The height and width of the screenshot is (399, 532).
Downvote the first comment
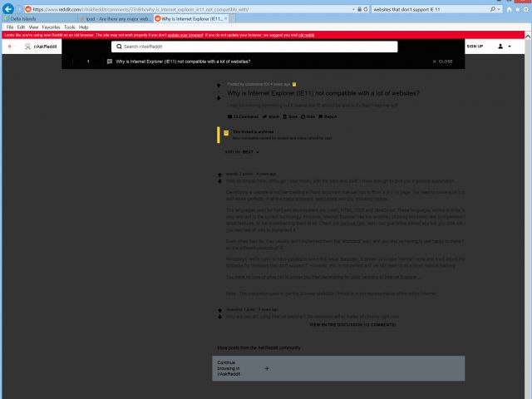[219, 181]
